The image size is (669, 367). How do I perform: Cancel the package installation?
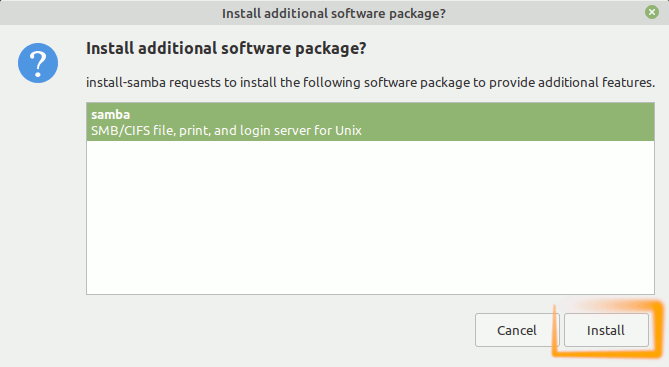click(x=517, y=330)
